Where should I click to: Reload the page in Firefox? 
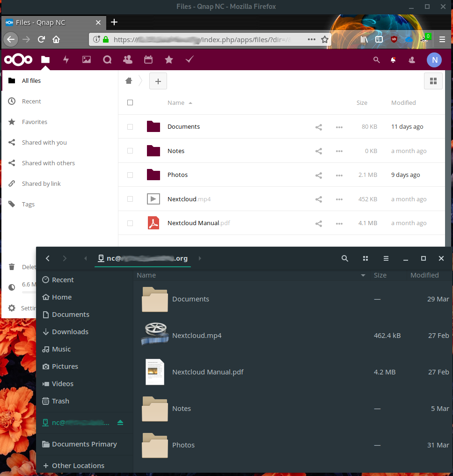click(41, 39)
